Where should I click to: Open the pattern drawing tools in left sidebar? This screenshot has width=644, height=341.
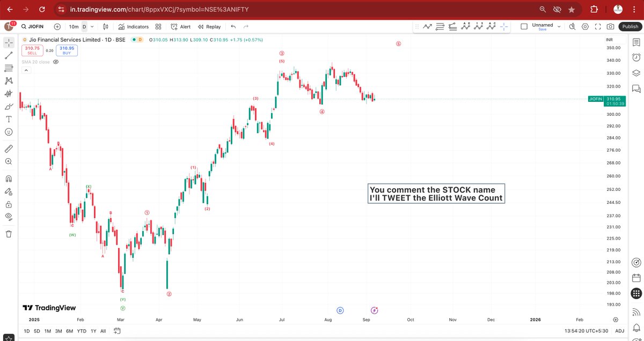click(9, 80)
